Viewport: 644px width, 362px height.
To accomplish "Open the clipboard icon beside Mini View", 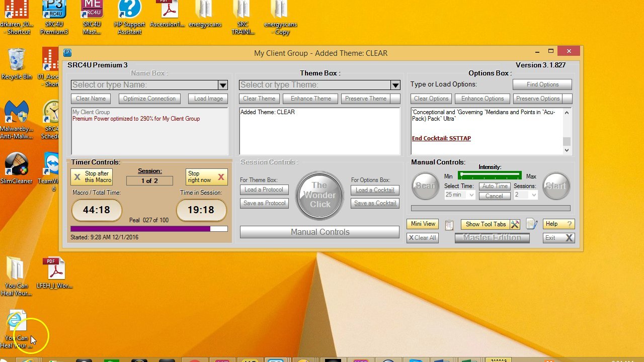I will [449, 225].
